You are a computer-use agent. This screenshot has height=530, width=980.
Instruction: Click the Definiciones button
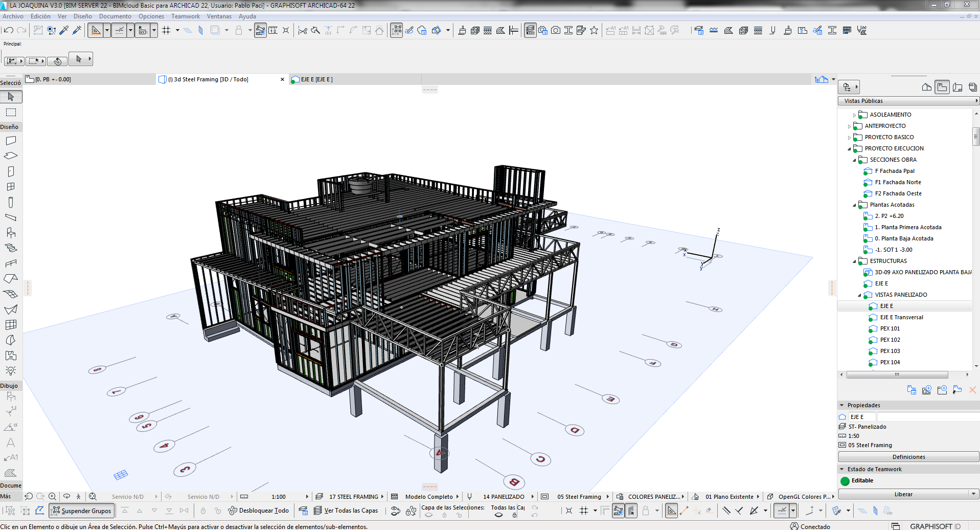(908, 457)
